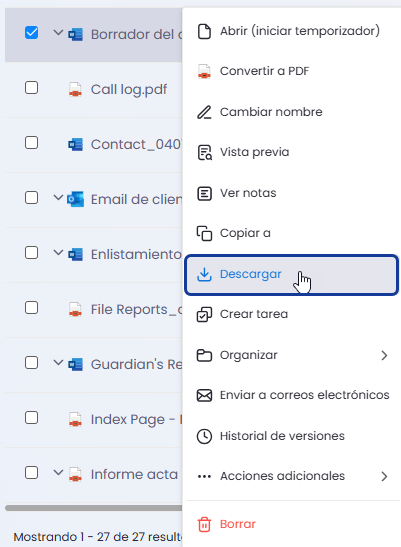401x547 pixels.
Task: Select the checkbox beside Index Page file
Action: (x=31, y=418)
